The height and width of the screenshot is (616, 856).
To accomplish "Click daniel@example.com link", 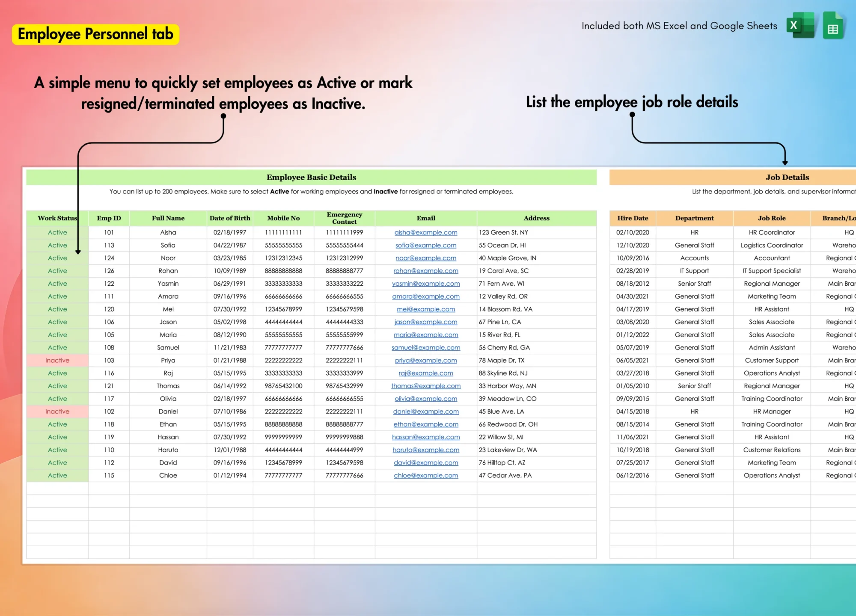I will 426,412.
